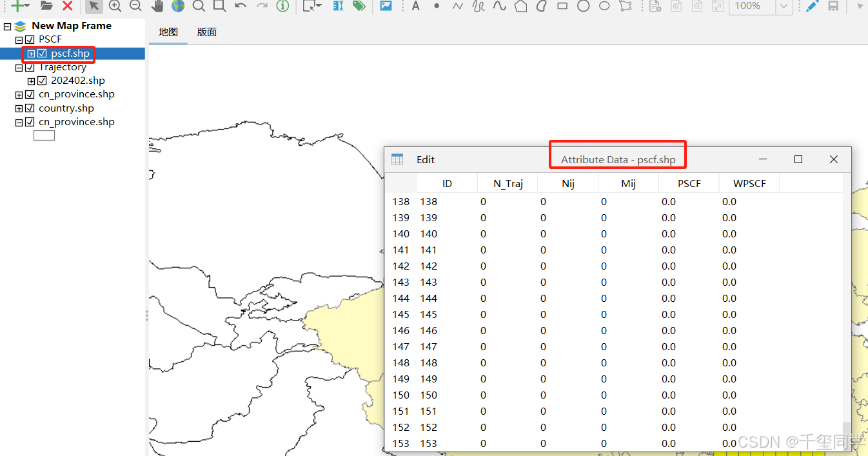Viewport: 868px width, 456px height.
Task: Click the Mij column header
Action: [x=629, y=184]
